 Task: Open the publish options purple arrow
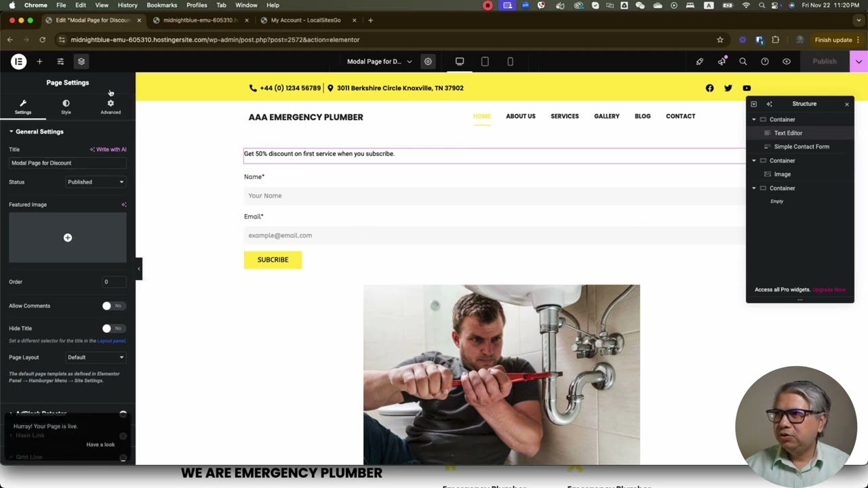pyautogui.click(x=859, y=62)
